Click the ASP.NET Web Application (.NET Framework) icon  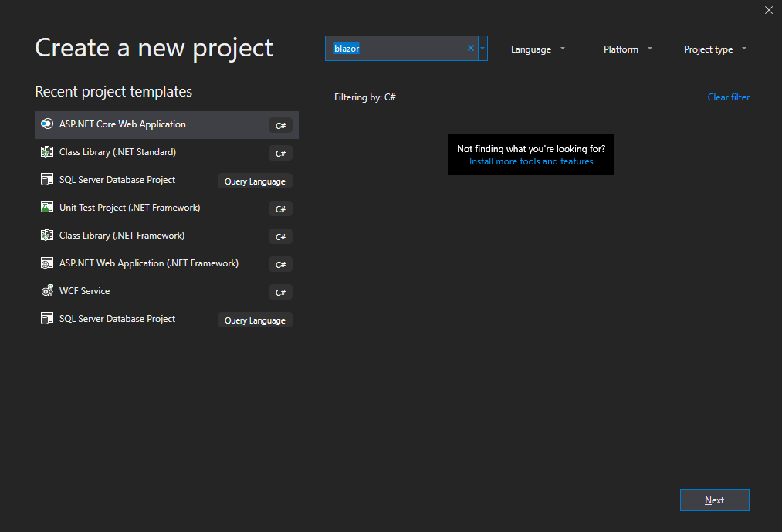click(47, 263)
